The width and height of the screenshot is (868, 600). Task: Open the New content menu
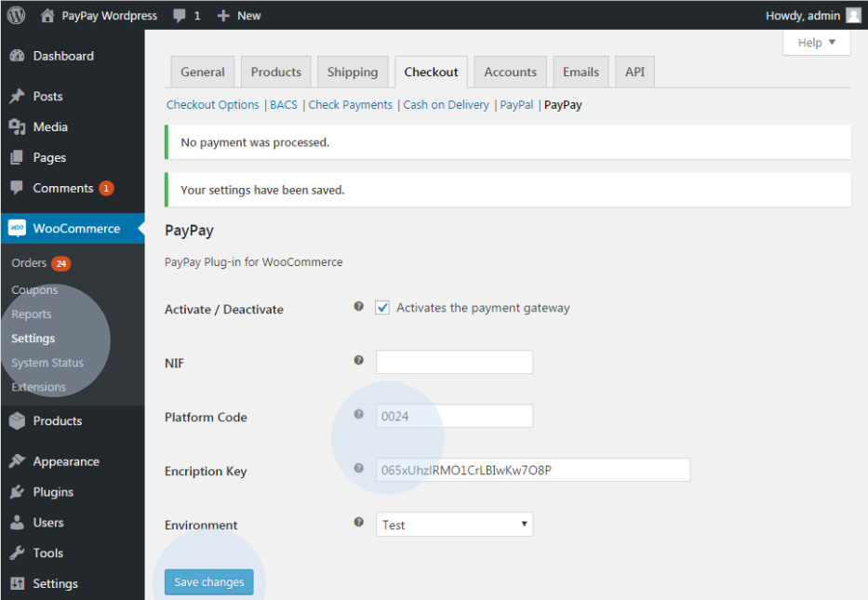point(238,15)
